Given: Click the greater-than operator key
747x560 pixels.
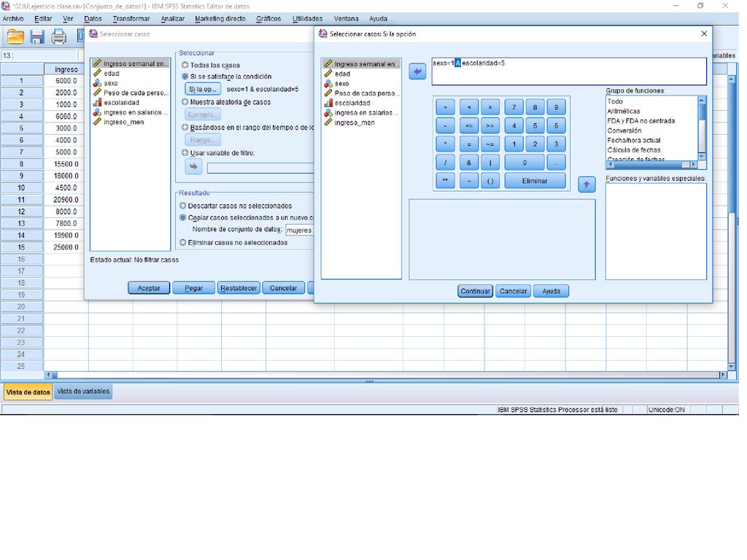Looking at the screenshot, I should pos(489,107).
